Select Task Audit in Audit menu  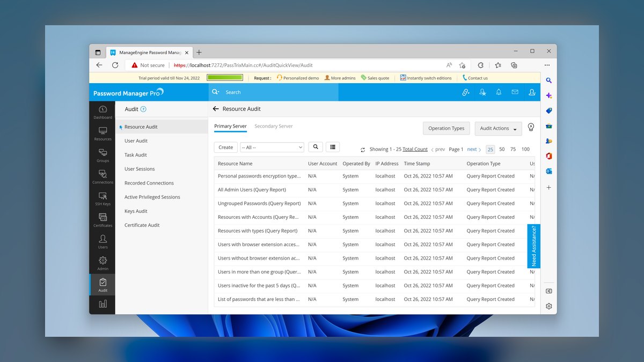(x=136, y=155)
